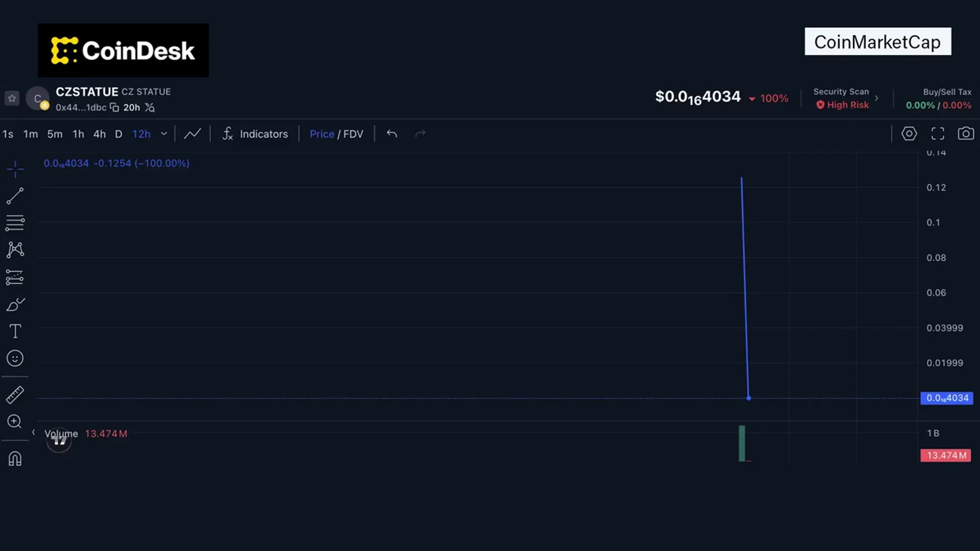This screenshot has height=551, width=980.
Task: Select the Brush drawing tool
Action: 15,304
